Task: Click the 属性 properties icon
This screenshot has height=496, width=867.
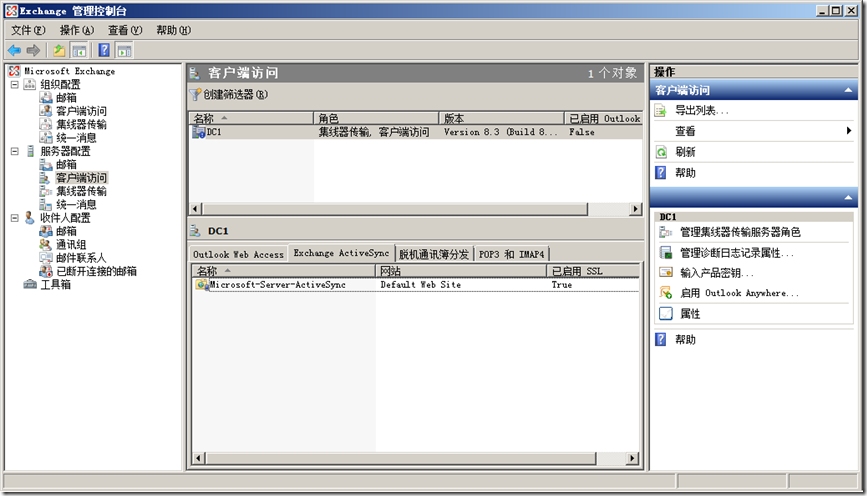Action: [x=666, y=314]
